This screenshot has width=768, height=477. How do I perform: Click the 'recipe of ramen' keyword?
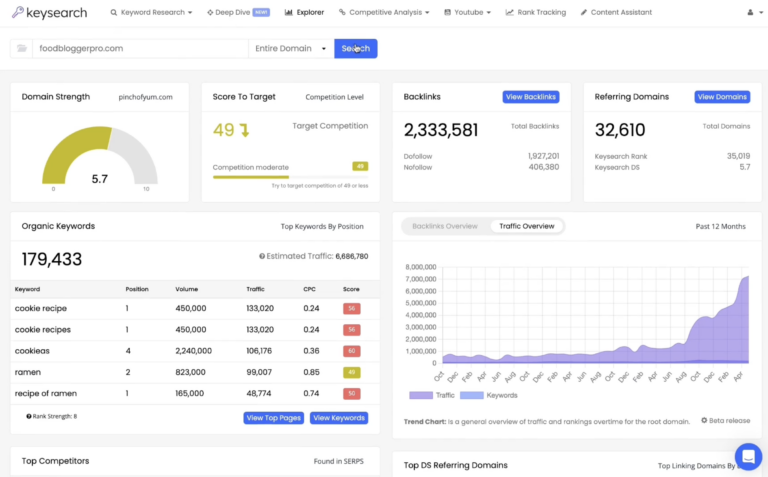click(x=46, y=393)
